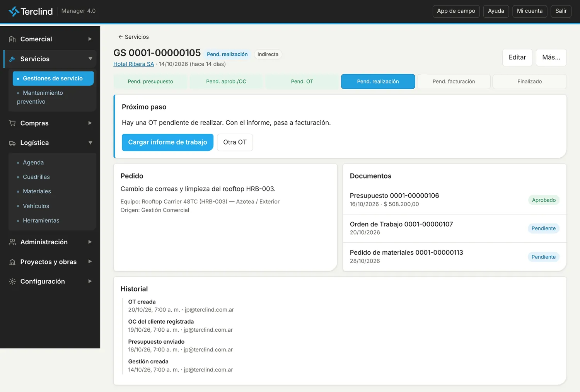580x392 pixels.
Task: Click the Servicios wrench icon
Action: click(x=12, y=59)
